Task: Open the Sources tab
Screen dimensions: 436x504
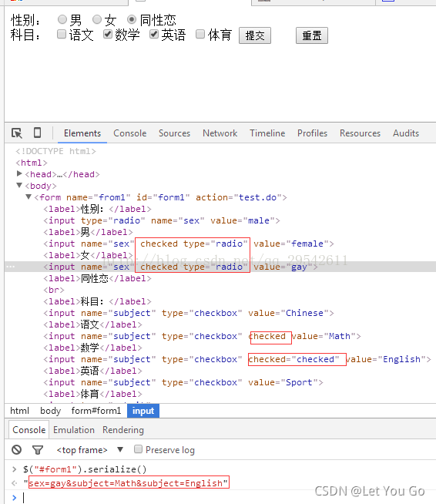Action: click(174, 133)
